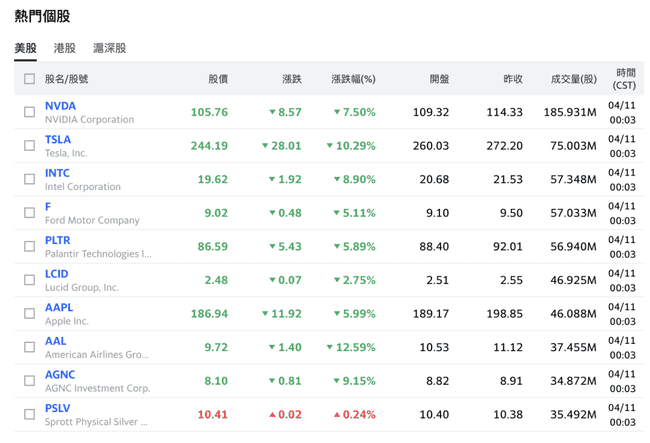Click the 熱門個股 heading
The image size is (650, 443).
42,16
